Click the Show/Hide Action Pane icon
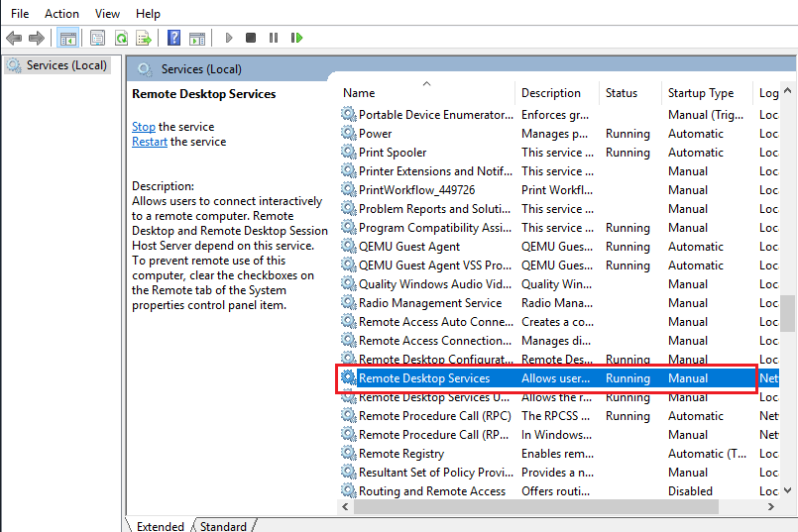 197,38
